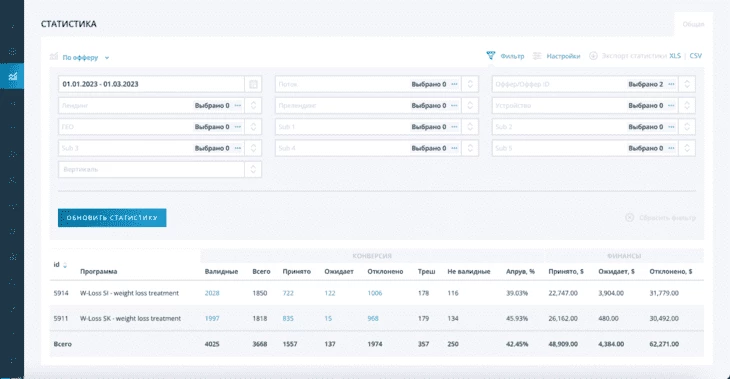Click into the Оффер/Оффер ID search field
Viewport: 730px width, 379px height.
click(x=559, y=84)
